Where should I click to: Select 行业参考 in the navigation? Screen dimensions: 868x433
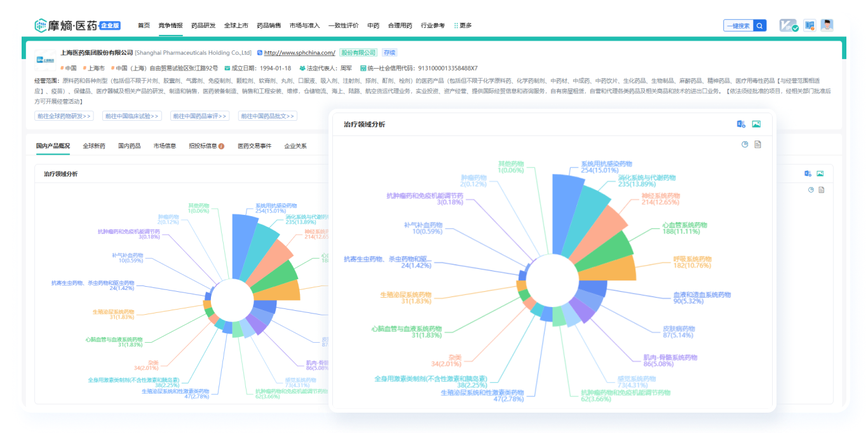[x=433, y=25]
